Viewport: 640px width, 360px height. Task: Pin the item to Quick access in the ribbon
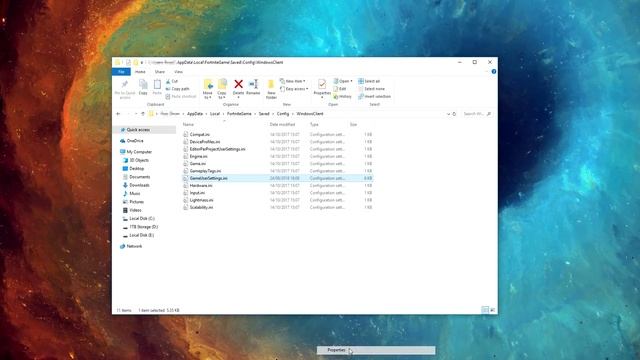(125, 89)
